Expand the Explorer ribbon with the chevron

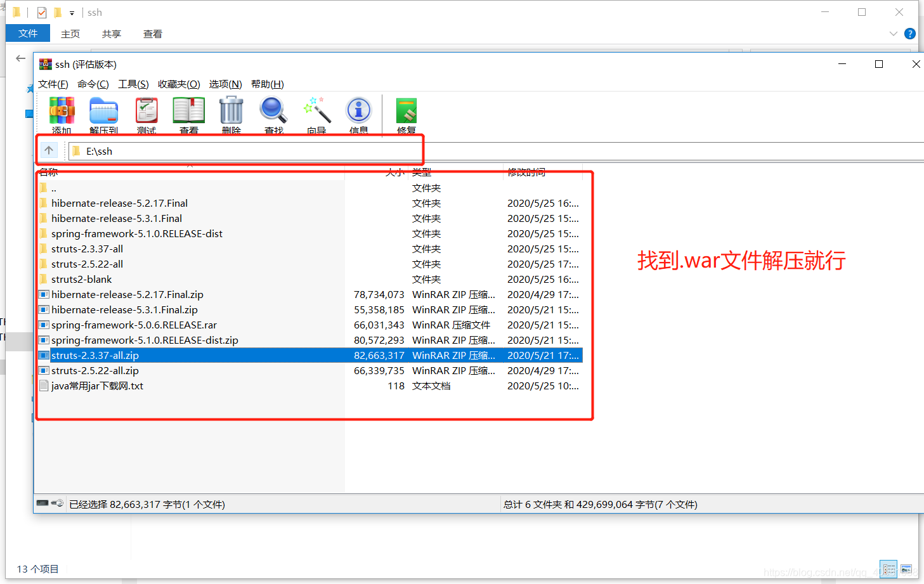pyautogui.click(x=894, y=34)
